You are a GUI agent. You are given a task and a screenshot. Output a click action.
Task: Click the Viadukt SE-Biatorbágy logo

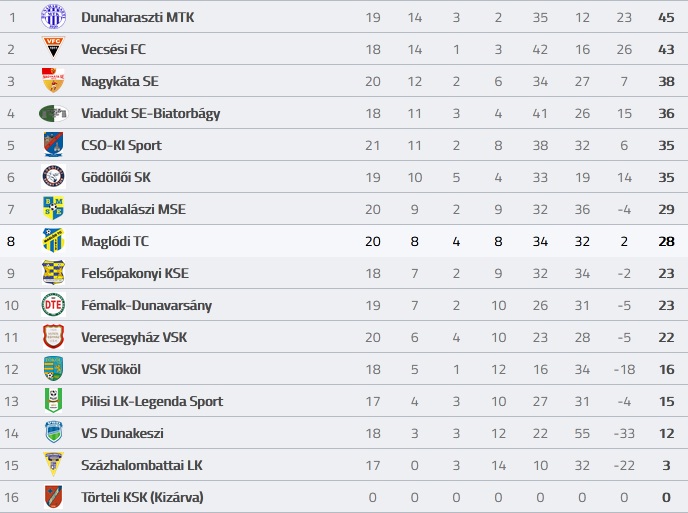tap(53, 113)
